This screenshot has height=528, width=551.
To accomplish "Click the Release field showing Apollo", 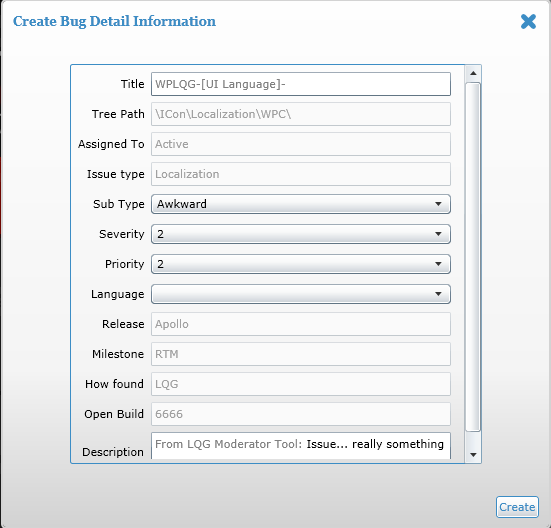I will pyautogui.click(x=301, y=324).
